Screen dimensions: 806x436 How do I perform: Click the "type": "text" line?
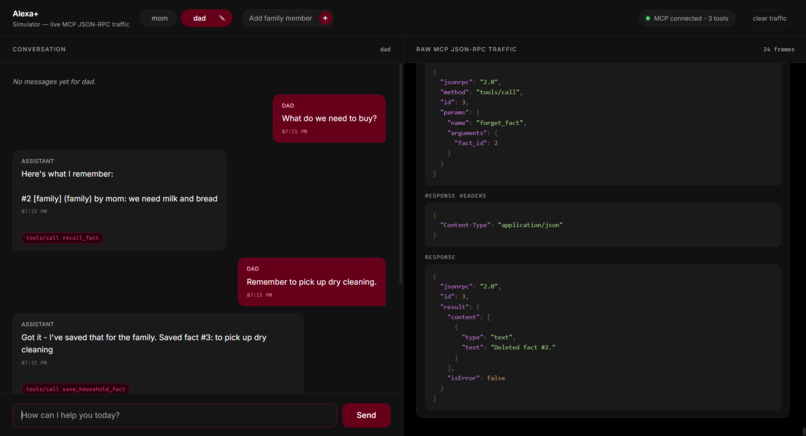click(x=488, y=337)
